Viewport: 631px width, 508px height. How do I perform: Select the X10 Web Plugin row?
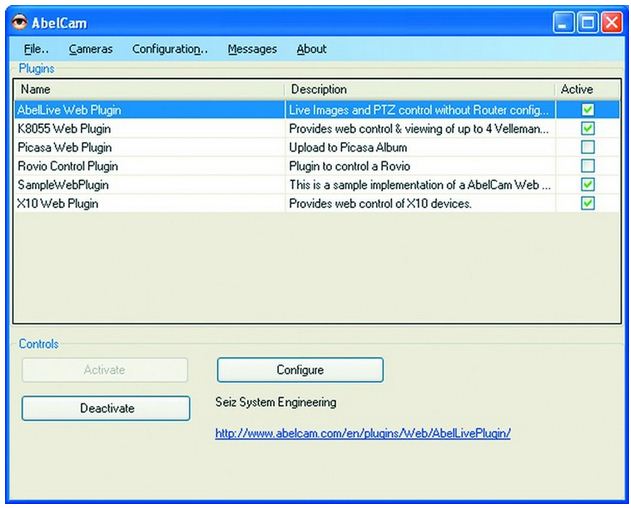pyautogui.click(x=317, y=203)
